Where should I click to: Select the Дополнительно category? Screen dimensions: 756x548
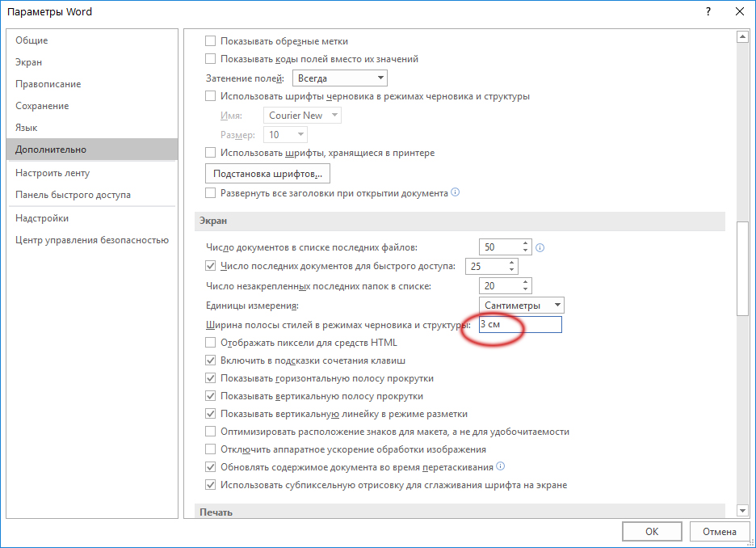tap(92, 149)
